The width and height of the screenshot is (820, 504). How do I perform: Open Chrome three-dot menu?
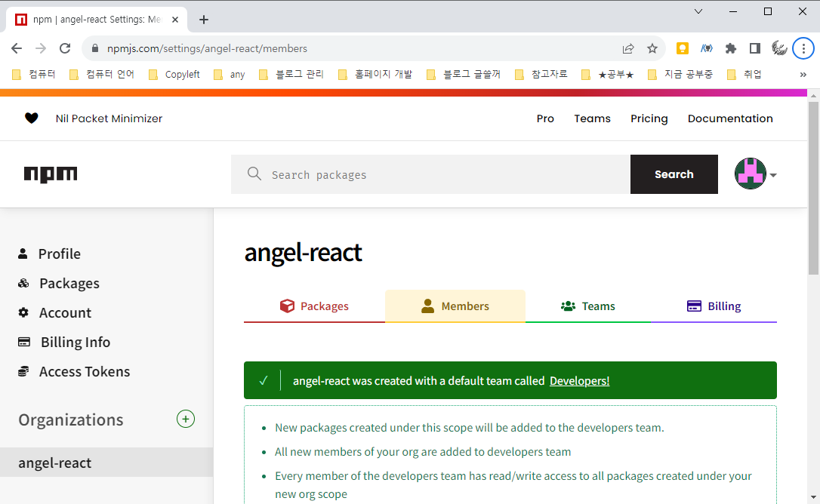[803, 48]
